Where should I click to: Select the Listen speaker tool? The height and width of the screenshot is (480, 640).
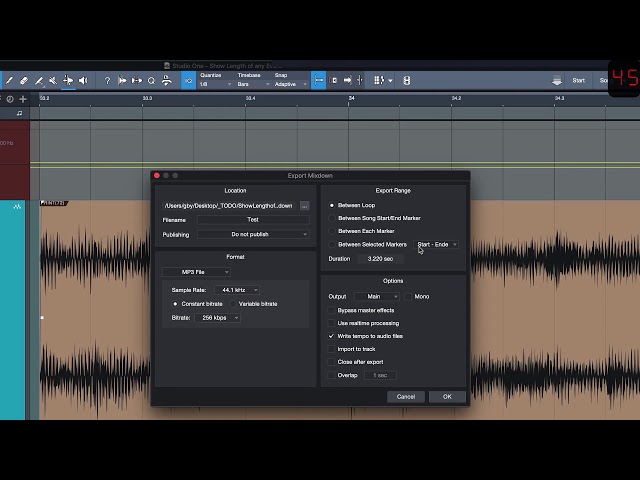(83, 80)
